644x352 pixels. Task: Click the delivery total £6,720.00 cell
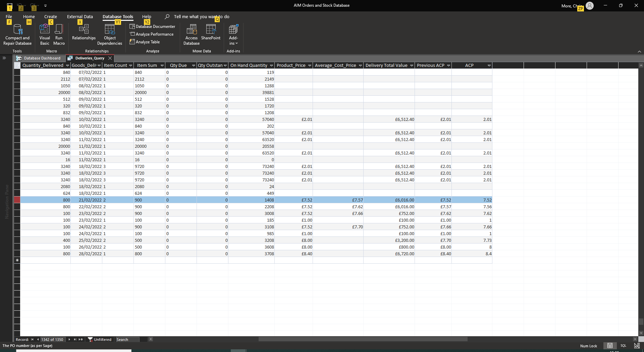(x=389, y=254)
